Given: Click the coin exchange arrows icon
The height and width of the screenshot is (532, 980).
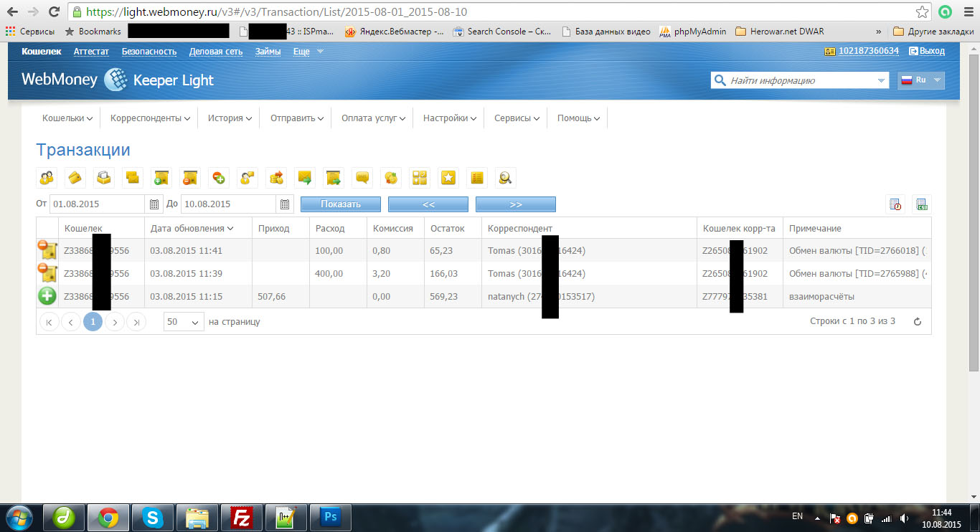Looking at the screenshot, I should coord(391,178).
